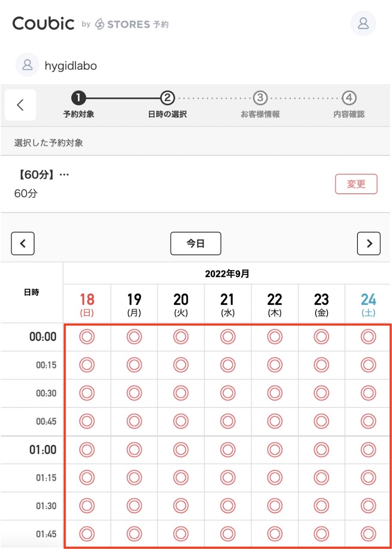Select the 00:15 slot on Monday 19
This screenshot has width=392, height=549.
(134, 365)
